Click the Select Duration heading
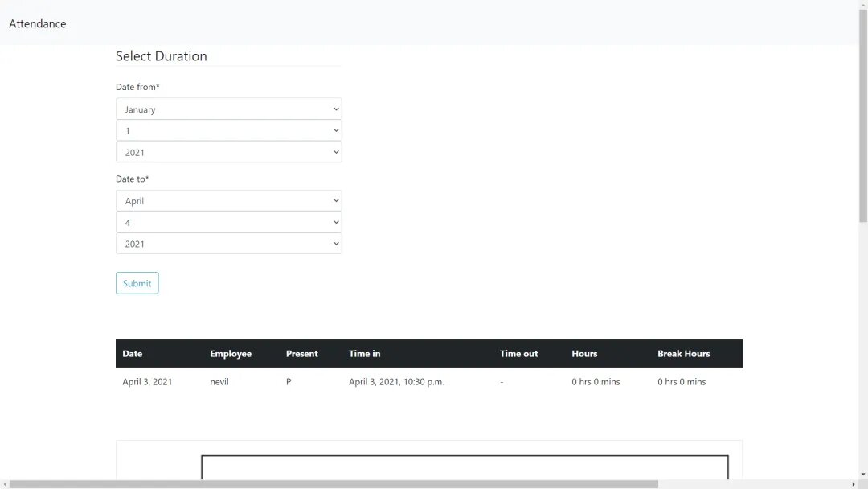This screenshot has height=489, width=868. pos(161,56)
